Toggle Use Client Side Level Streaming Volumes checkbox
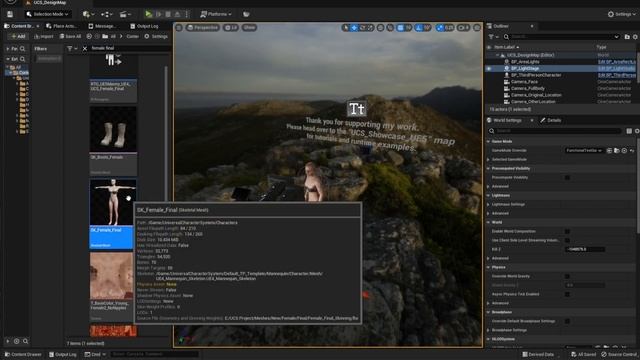The image size is (640, 360). pyautogui.click(x=567, y=240)
